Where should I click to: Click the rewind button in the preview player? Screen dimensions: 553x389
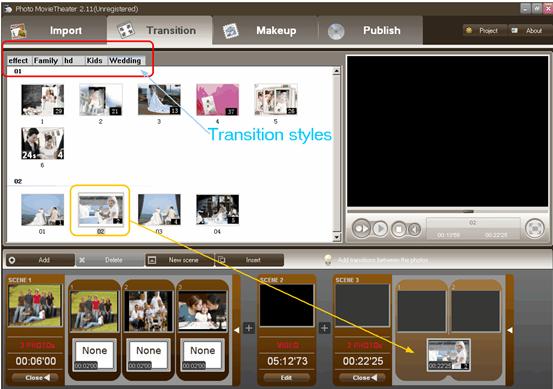pos(415,230)
